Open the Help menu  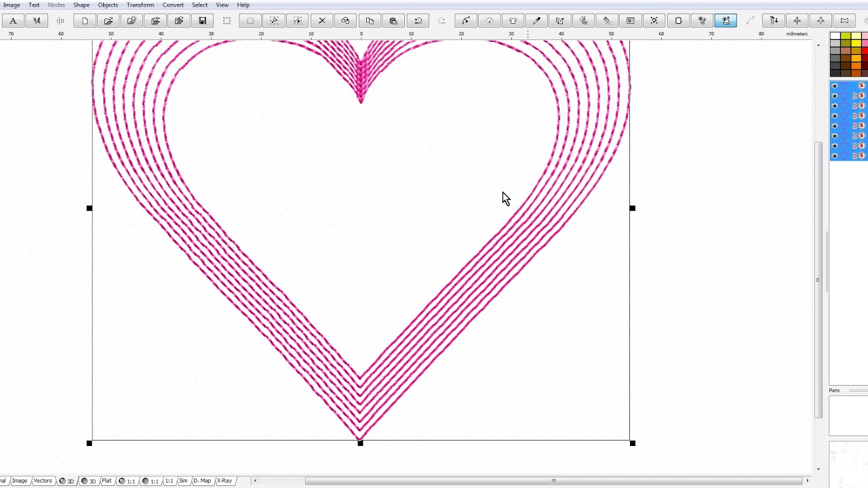[x=243, y=5]
